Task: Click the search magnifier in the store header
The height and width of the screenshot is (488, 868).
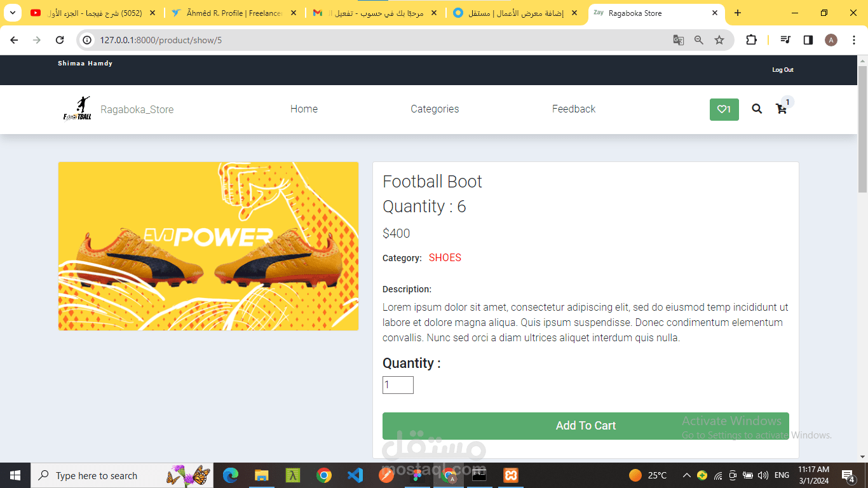Action: point(757,109)
